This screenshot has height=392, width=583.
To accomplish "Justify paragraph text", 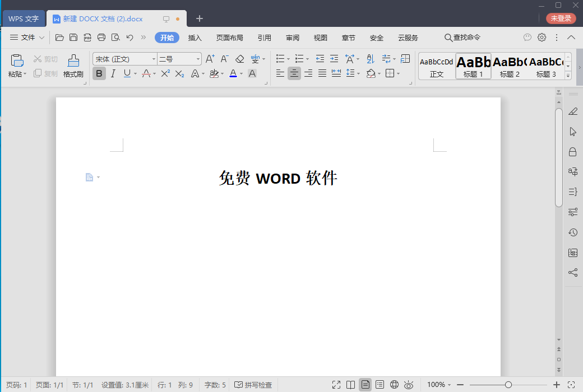I will (322, 73).
